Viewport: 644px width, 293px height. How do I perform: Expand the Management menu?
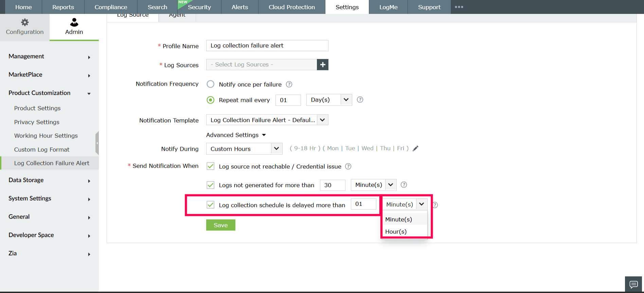50,56
